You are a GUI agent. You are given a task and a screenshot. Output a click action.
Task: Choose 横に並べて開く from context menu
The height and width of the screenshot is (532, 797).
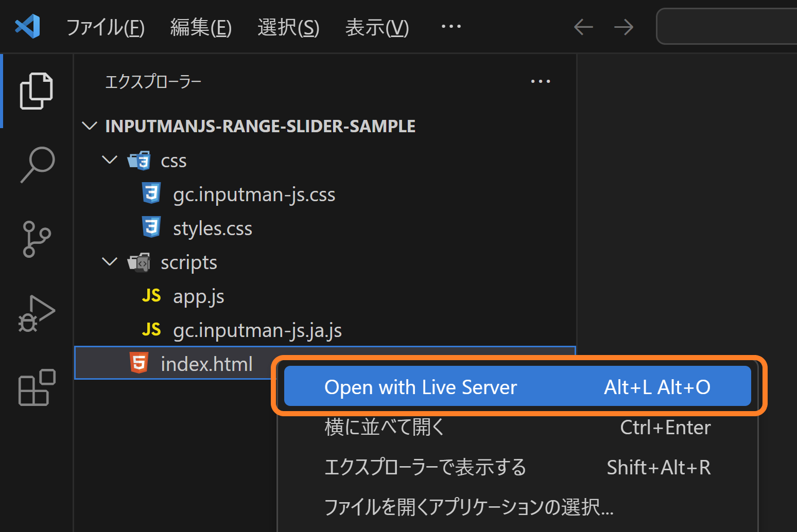pyautogui.click(x=517, y=427)
